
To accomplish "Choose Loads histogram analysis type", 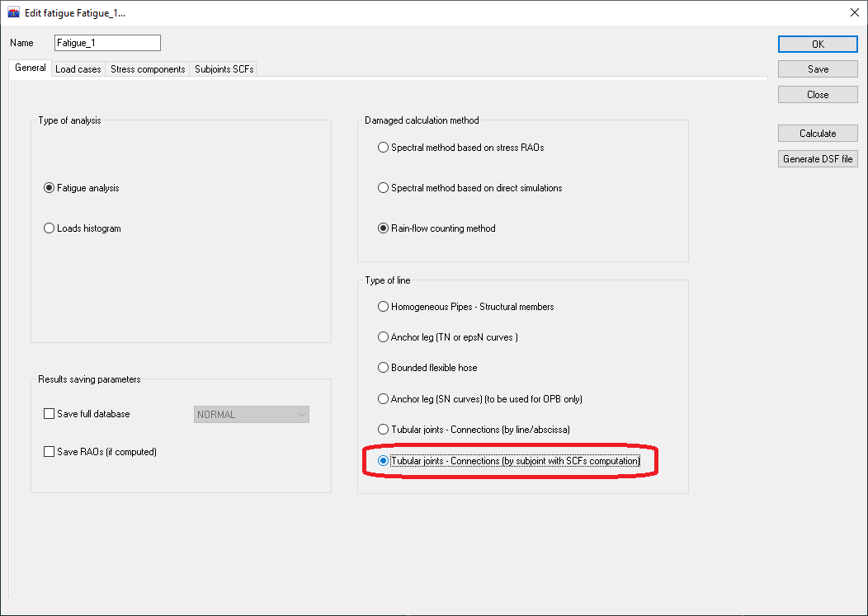I will pos(50,228).
